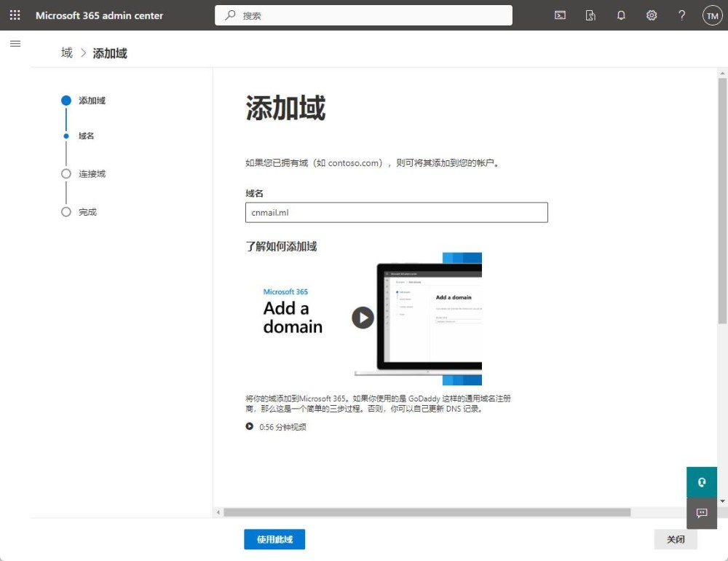Click the document download icon in header
This screenshot has height=561, width=728.
pyautogui.click(x=590, y=15)
